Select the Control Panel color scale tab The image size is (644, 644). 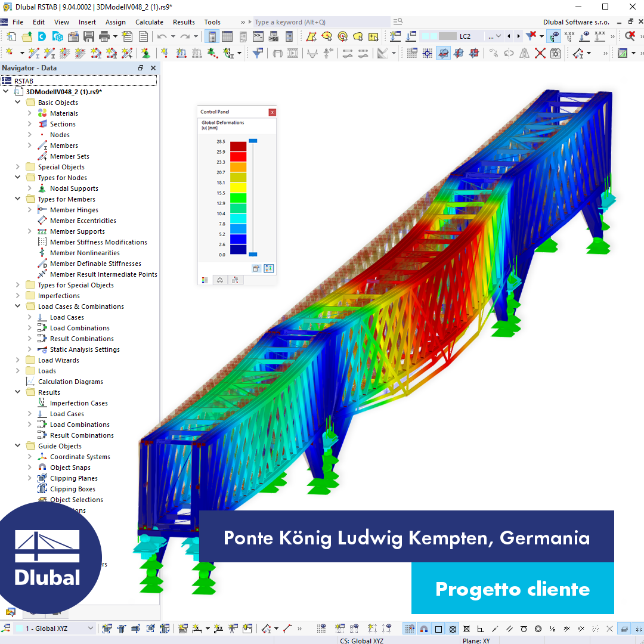[205, 280]
